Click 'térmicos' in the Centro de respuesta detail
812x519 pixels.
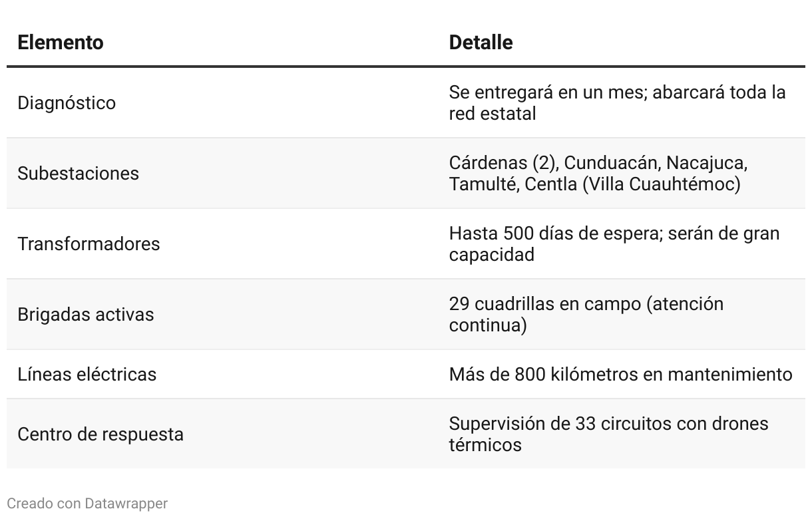click(485, 445)
